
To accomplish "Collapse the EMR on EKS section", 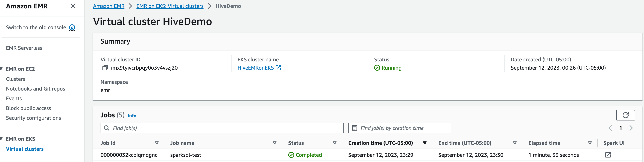I will coord(2,139).
